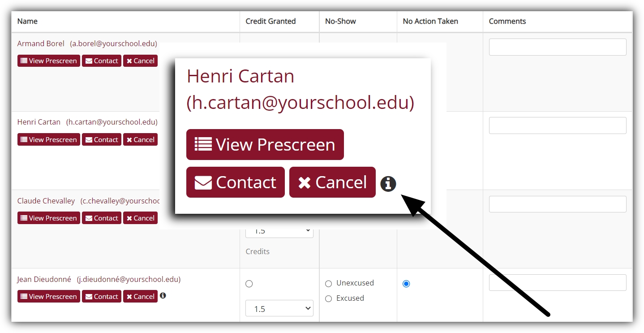Open credits dropdown for Jean Dieudonné

pos(279,308)
